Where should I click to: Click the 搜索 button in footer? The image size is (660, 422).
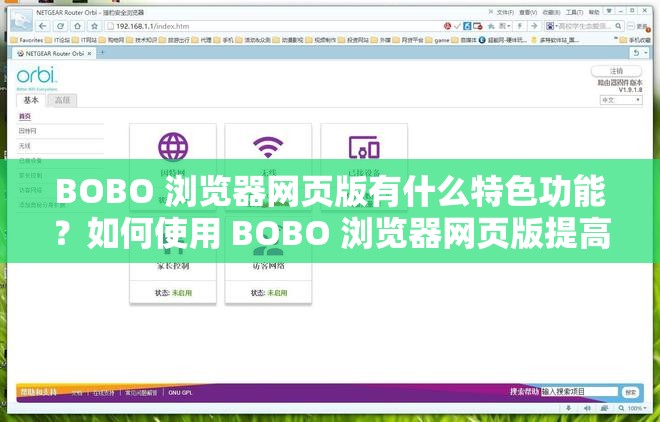[x=631, y=392]
